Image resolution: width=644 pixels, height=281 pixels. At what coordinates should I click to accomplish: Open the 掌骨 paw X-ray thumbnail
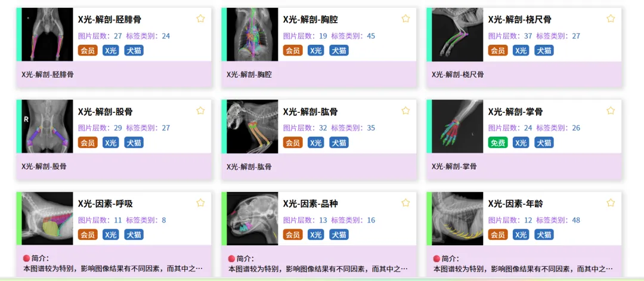click(457, 126)
